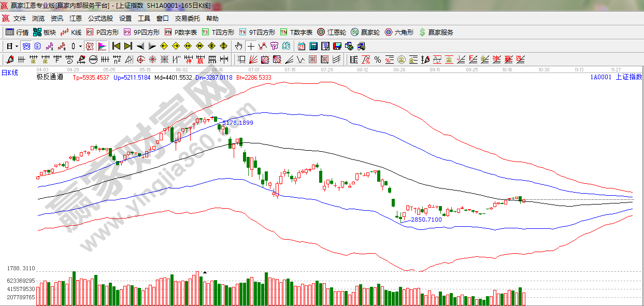Open the calendar date icon
Viewport: 644px width, 306px height.
click(x=301, y=46)
